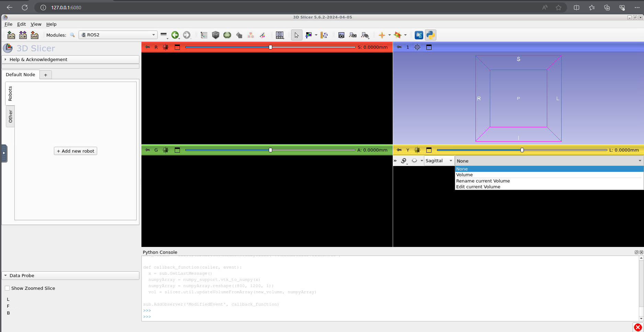Click the window/level adjust tool icon
The image size is (644, 332).
pyautogui.click(x=309, y=35)
